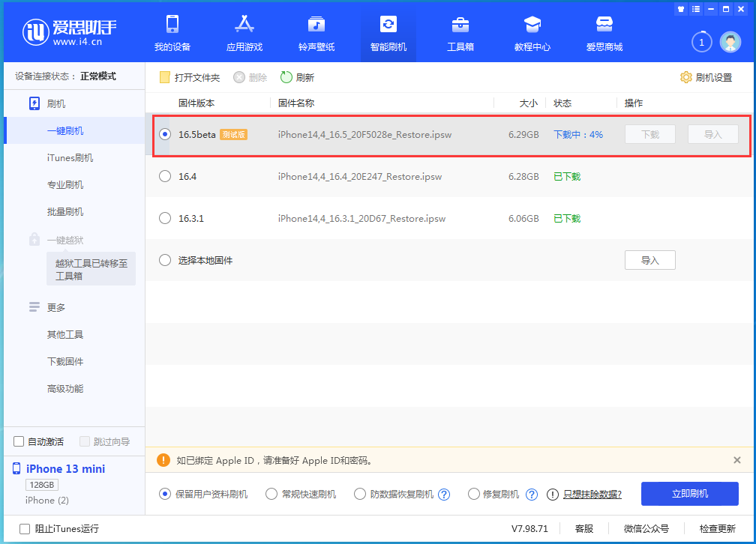Click the 大小 column header
The height and width of the screenshot is (544, 756).
[x=529, y=103]
